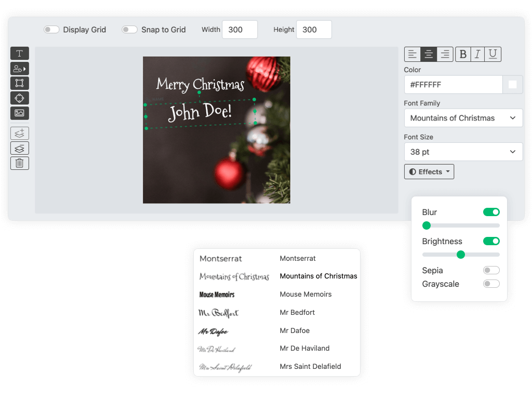Pick the Montserrat font option
Image resolution: width=532 pixels, height=399 pixels.
point(297,258)
